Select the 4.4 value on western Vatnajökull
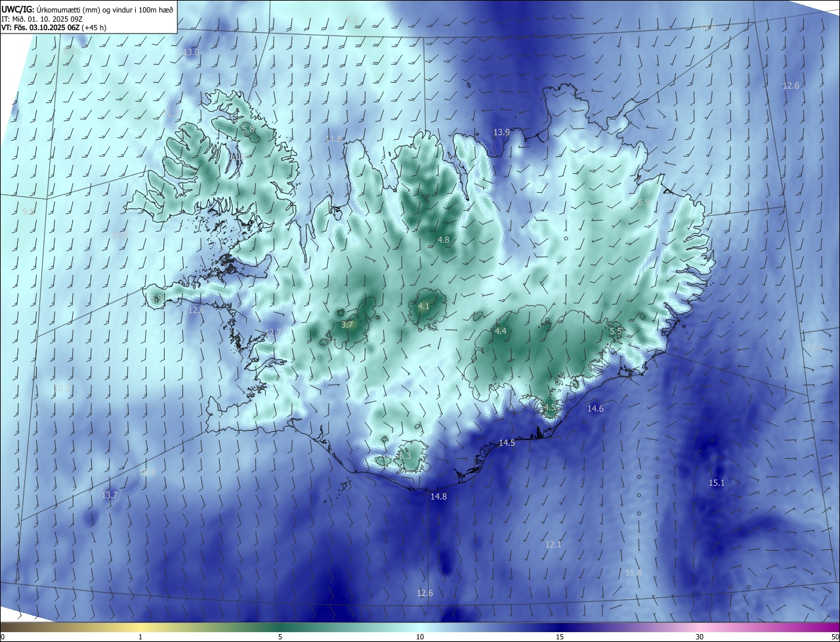Image resolution: width=840 pixels, height=642 pixels. pyautogui.click(x=501, y=332)
